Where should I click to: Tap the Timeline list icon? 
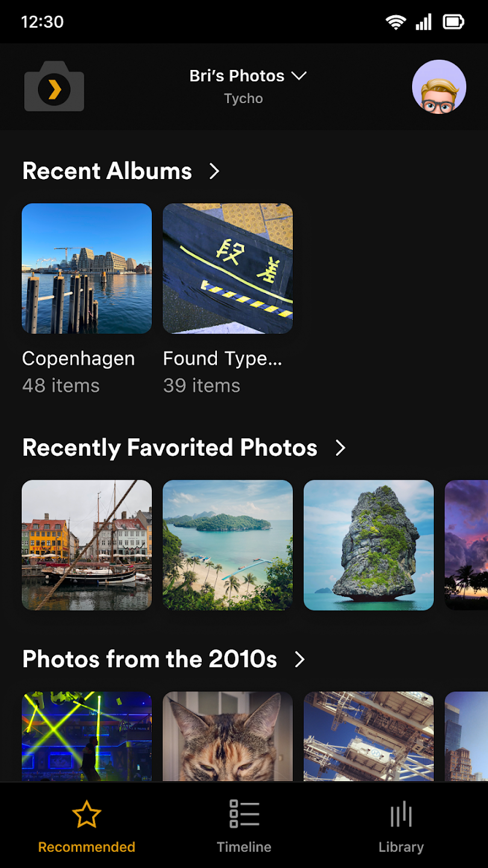pyautogui.click(x=244, y=814)
